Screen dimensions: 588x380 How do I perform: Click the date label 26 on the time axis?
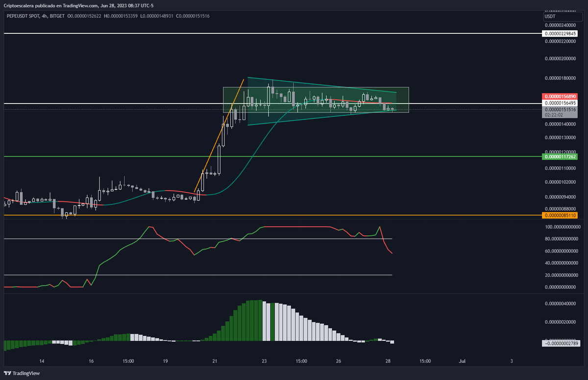[x=338, y=361]
